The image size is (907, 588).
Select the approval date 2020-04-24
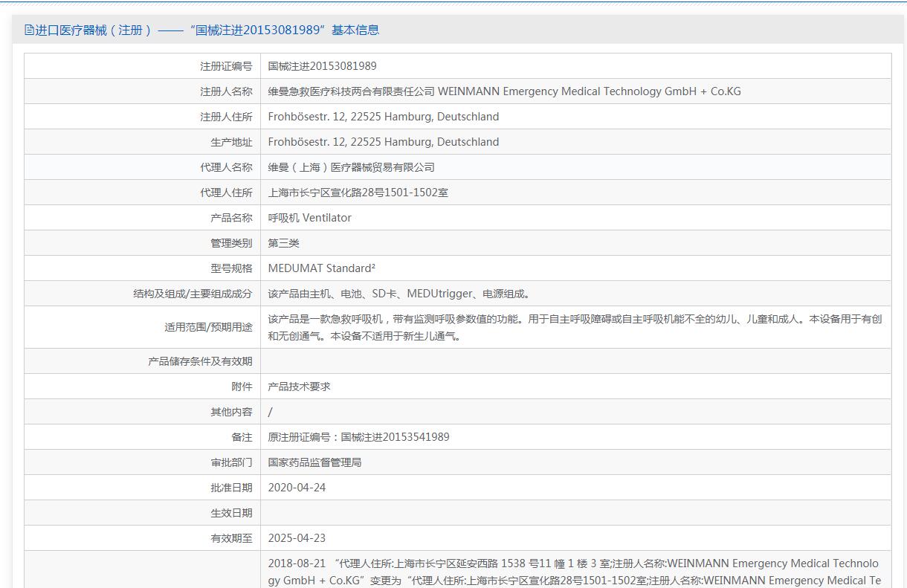click(297, 488)
